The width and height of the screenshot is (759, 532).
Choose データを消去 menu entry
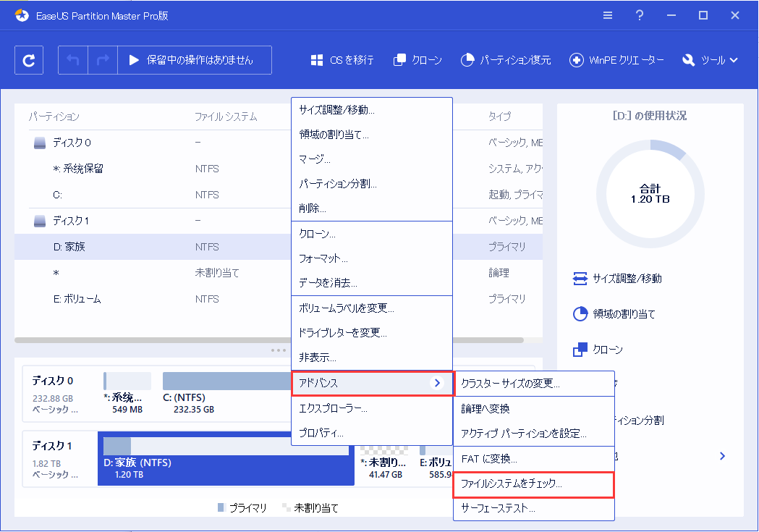(372, 283)
